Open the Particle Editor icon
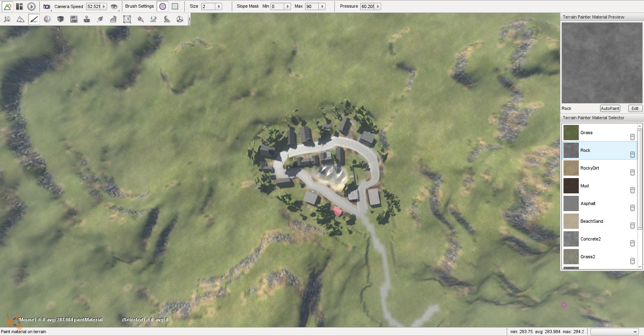644x336 pixels. click(140, 19)
